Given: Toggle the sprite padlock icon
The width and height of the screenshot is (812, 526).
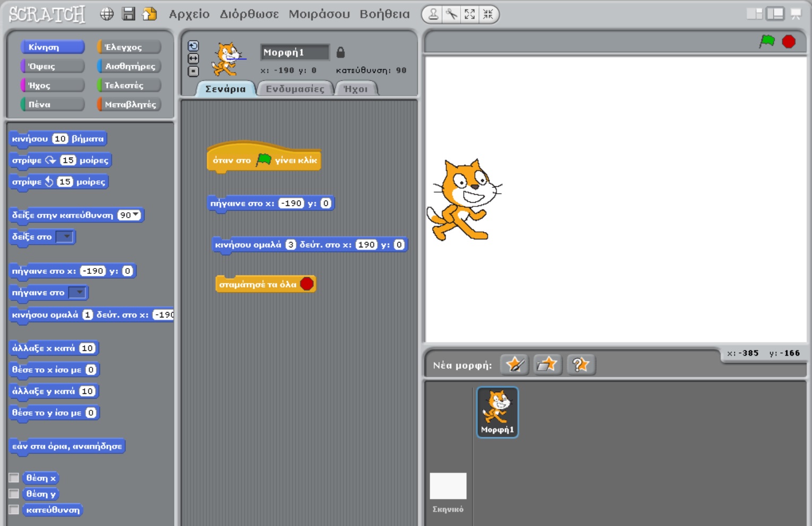Looking at the screenshot, I should 341,52.
